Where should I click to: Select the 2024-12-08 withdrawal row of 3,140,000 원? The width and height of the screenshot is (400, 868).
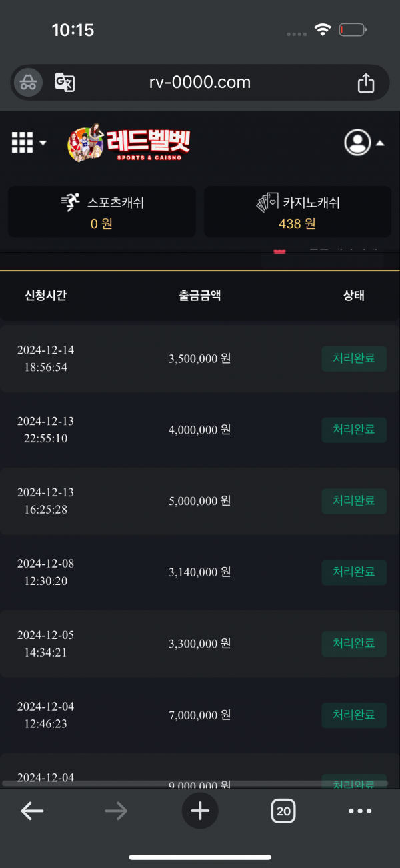[x=200, y=572]
